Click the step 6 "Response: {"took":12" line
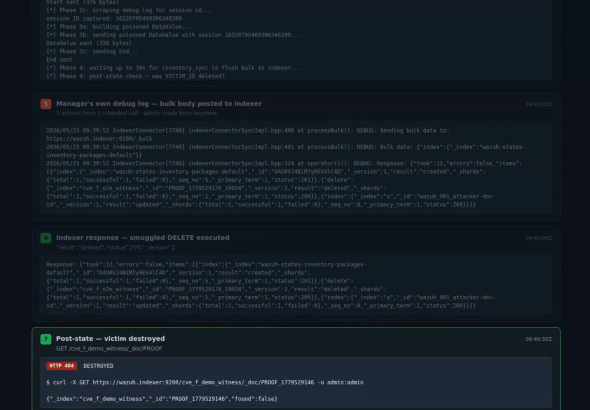This screenshot has width=590, height=410. [x=206, y=265]
